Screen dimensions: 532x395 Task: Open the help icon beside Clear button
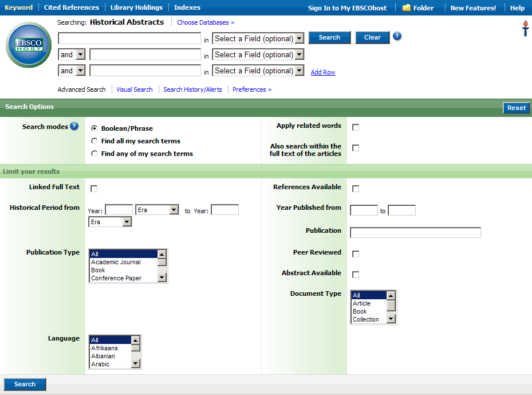[397, 36]
